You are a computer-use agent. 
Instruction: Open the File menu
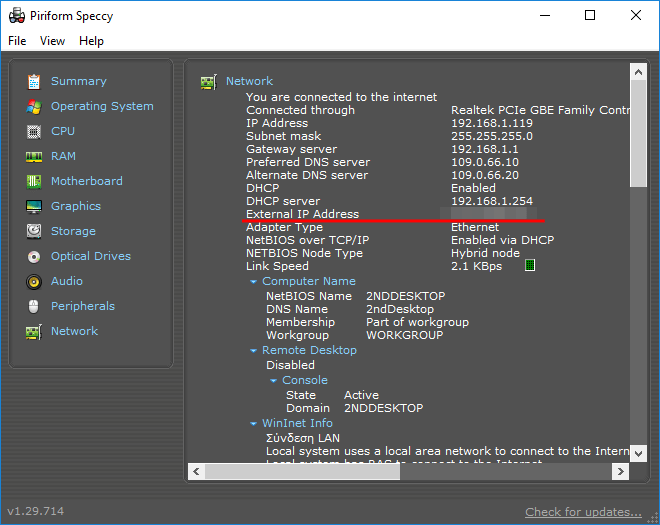[x=17, y=41]
